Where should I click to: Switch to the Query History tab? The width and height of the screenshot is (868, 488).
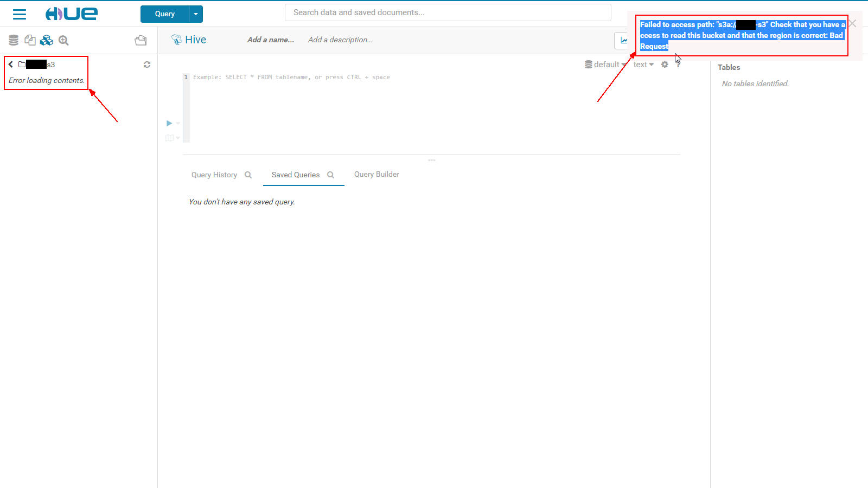coord(214,175)
